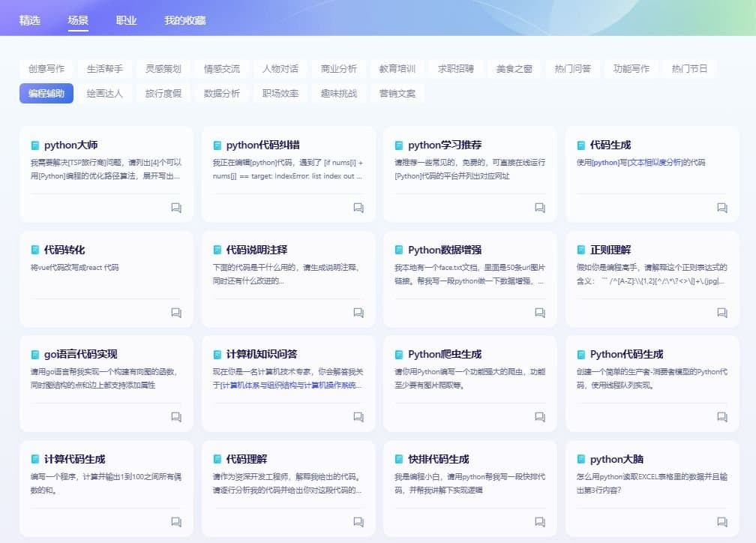
Task: Click the 代码理解 card title
Action: (x=246, y=459)
